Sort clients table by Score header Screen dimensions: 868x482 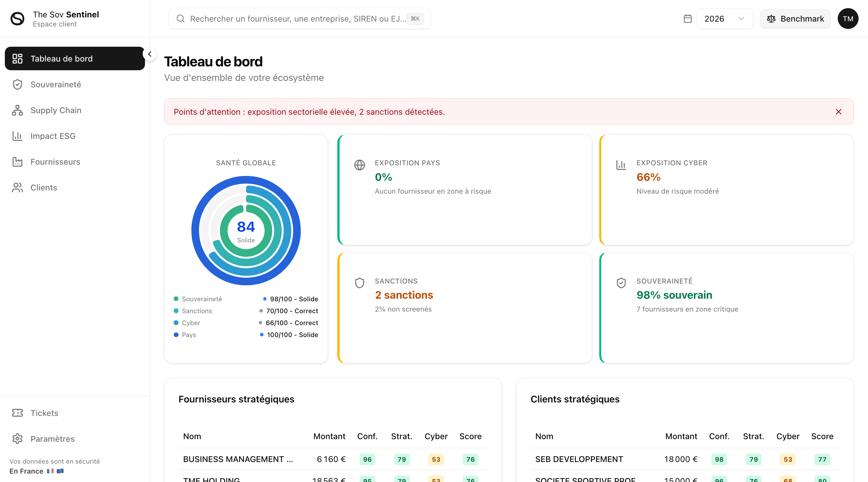point(822,436)
